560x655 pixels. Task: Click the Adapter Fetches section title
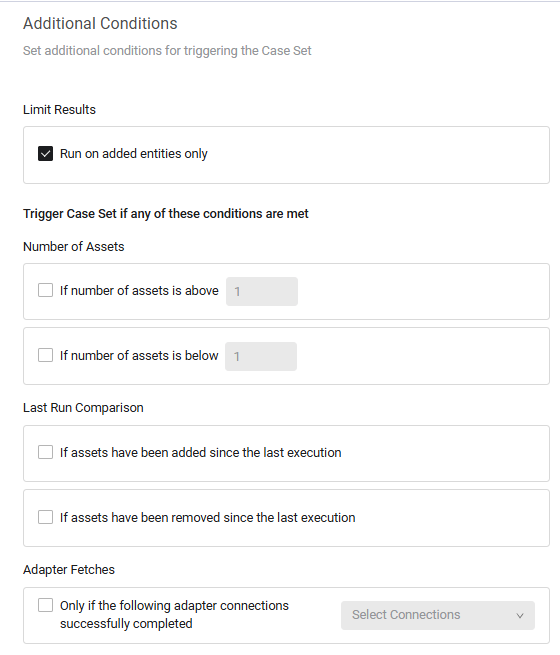pos(69,570)
